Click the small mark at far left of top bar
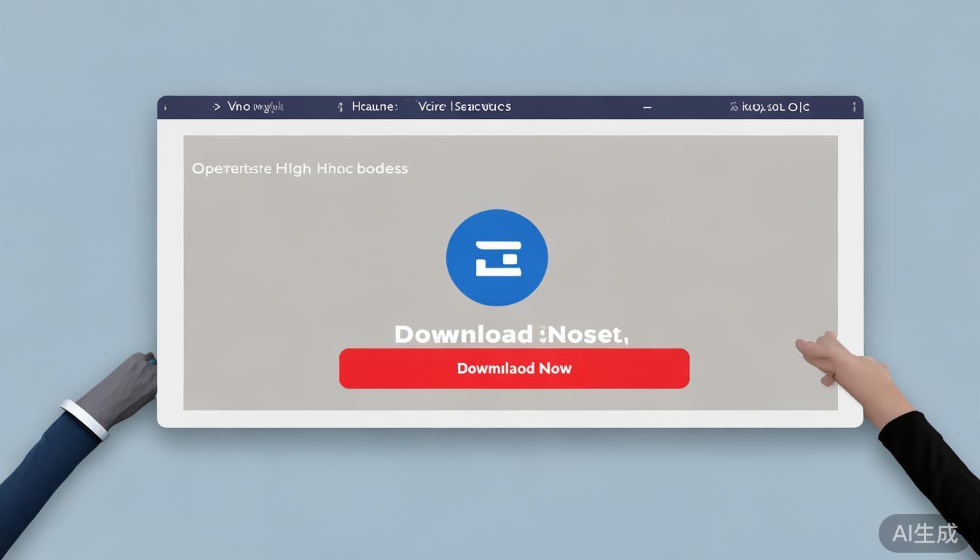The width and height of the screenshot is (980, 560). 166,107
